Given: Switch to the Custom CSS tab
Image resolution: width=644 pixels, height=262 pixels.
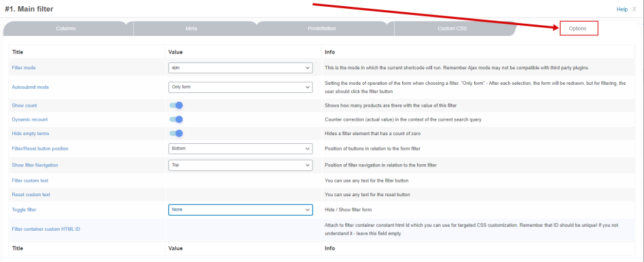Looking at the screenshot, I should pyautogui.click(x=452, y=29).
